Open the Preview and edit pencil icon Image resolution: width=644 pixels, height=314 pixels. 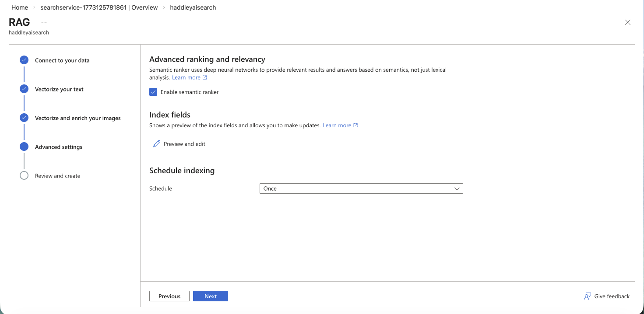[157, 143]
